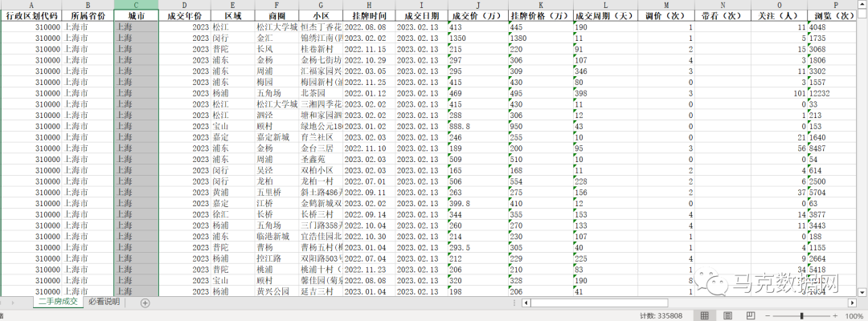Select column C header
Viewport: 868px width, 321px height.
136,5
